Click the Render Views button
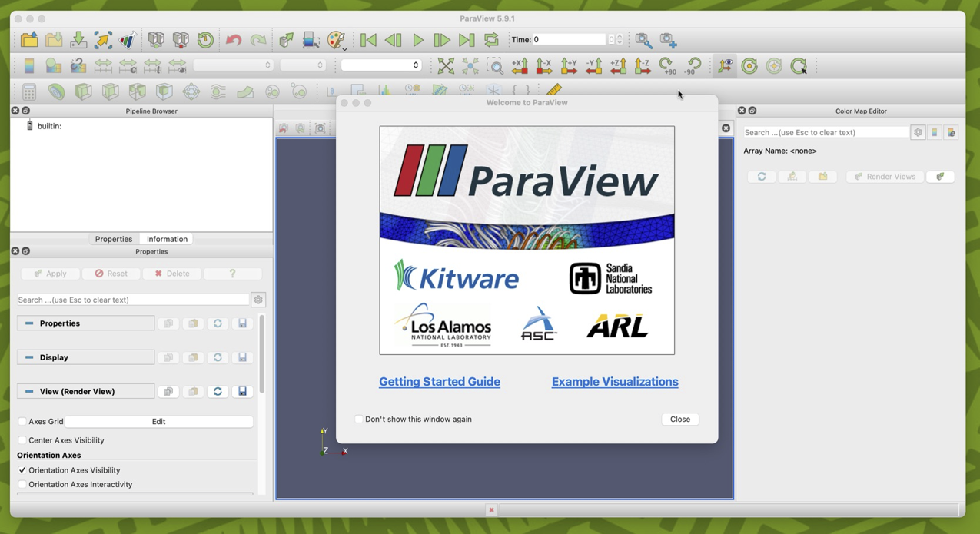This screenshot has width=980, height=534. click(x=885, y=177)
